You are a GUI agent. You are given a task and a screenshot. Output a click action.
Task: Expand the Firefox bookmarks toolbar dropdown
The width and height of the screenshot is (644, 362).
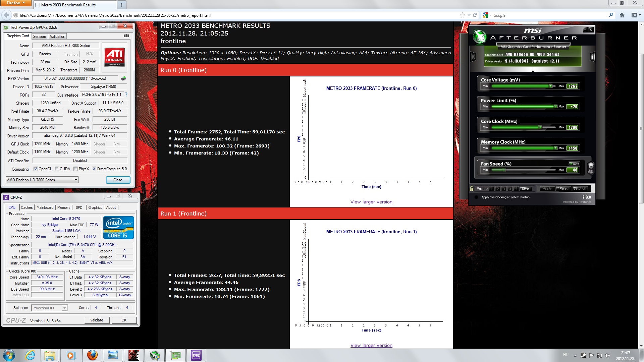point(636,15)
